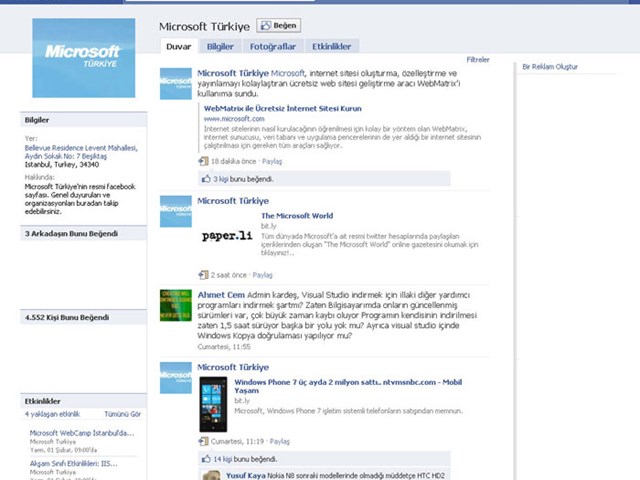Click thumbs-up icon beside '14 kişi bunu beğendi'
The width and height of the screenshot is (640, 480).
click(206, 459)
